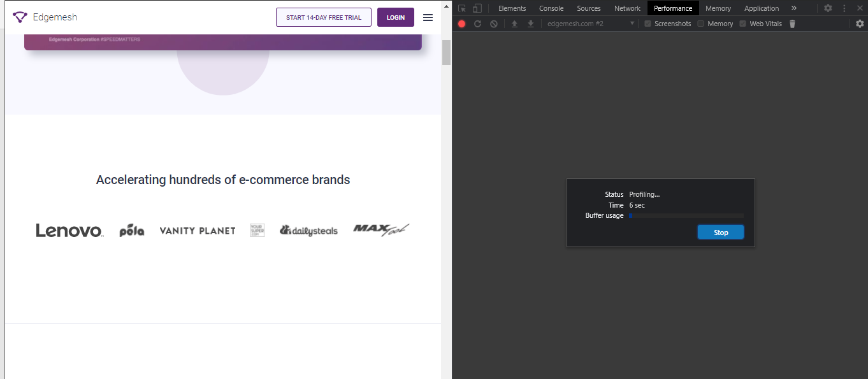Screen dimensions: 868x379
Task: Show more DevTools tabs with the chevron
Action: (793, 8)
